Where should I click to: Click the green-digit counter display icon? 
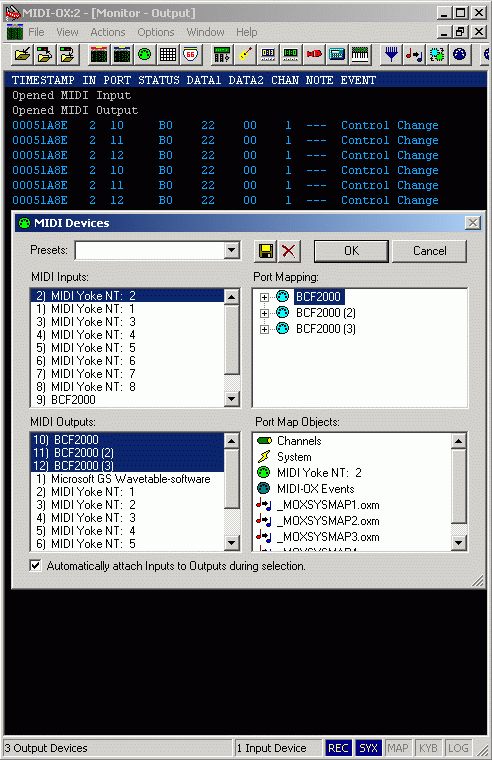coord(291,54)
